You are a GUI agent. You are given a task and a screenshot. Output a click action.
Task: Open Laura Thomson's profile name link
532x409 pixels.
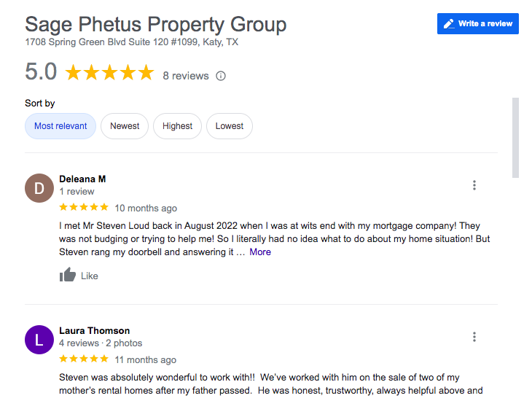94,330
